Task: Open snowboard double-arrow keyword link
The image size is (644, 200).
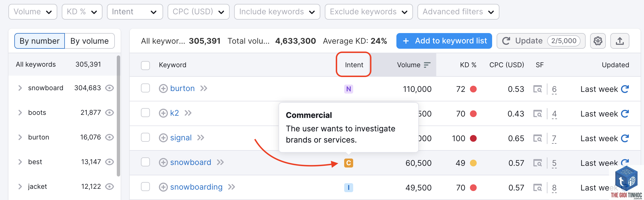Action: (x=220, y=162)
